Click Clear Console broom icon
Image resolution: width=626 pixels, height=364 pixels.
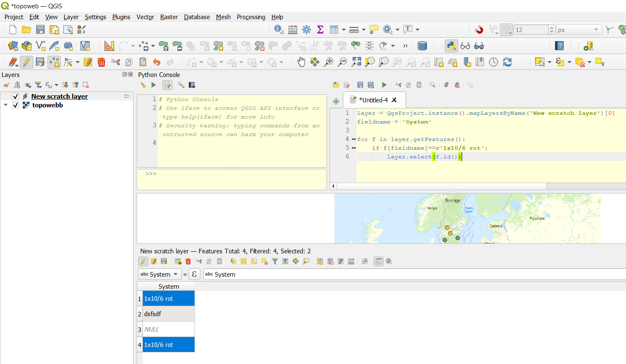pyautogui.click(x=143, y=85)
